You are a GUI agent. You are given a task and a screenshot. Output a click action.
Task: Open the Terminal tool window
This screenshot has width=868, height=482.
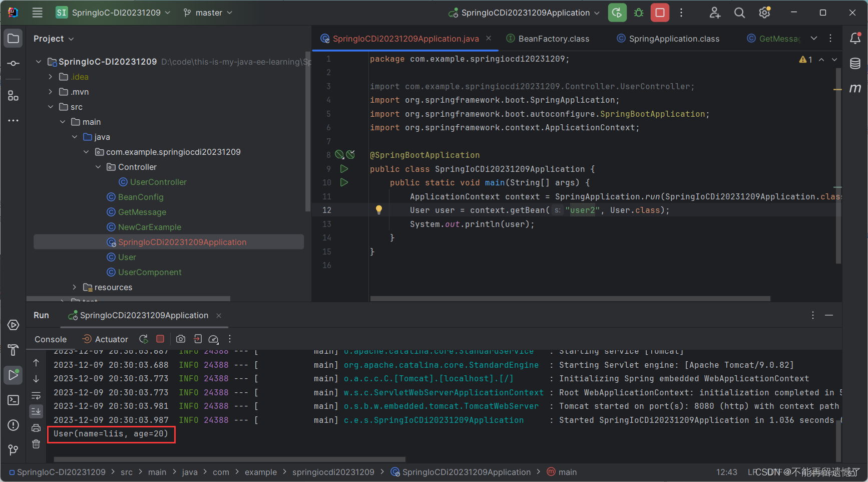pos(13,400)
